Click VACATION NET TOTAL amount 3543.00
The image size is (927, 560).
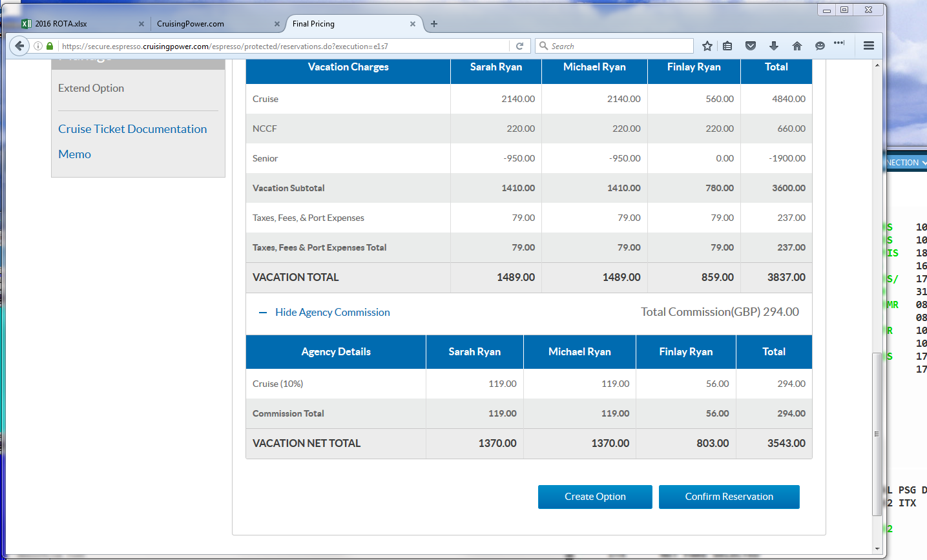tap(786, 444)
